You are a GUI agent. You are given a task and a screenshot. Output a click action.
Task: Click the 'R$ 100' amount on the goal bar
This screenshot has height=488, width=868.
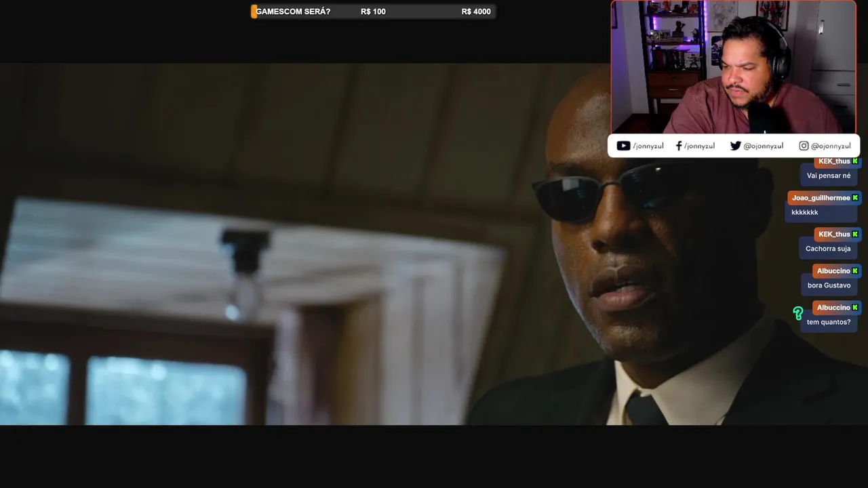coord(373,12)
